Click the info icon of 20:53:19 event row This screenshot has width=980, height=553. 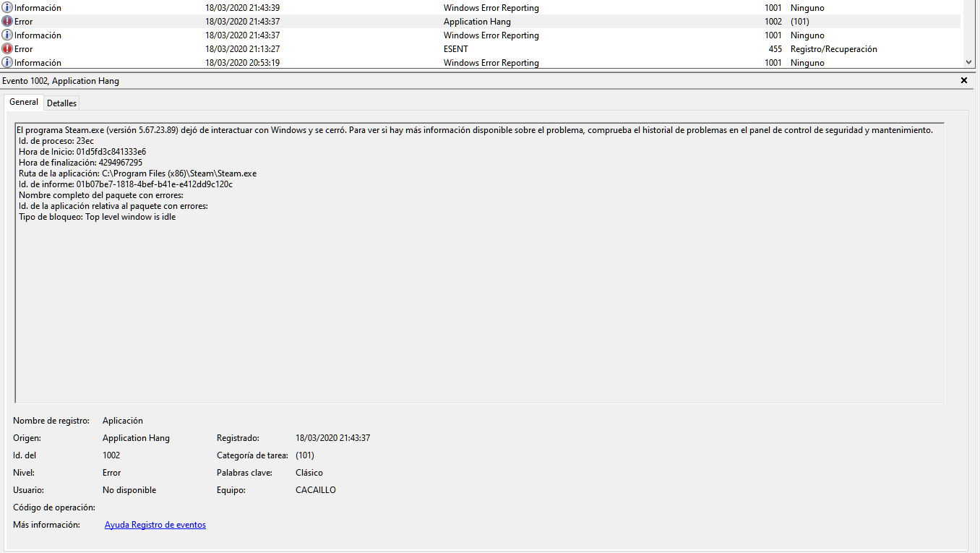pyautogui.click(x=7, y=63)
